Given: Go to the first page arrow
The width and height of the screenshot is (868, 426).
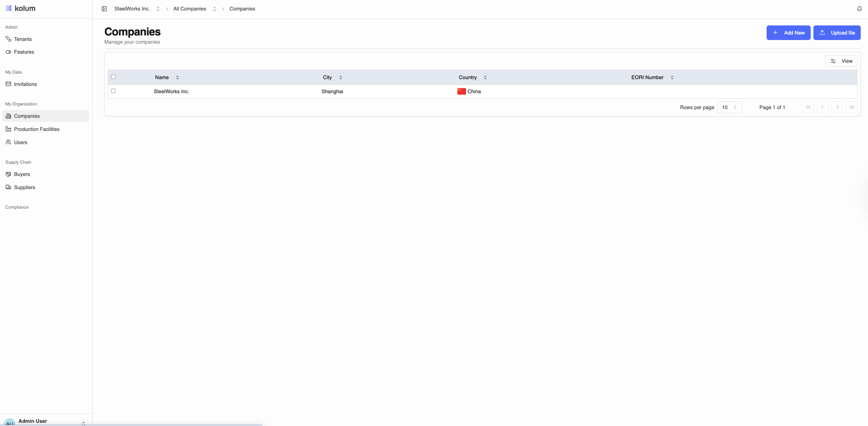Looking at the screenshot, I should coord(808,107).
